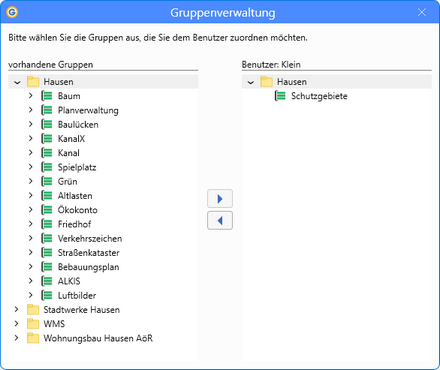This screenshot has width=440, height=370.
Task: Click the green group icon beside Baum
Action: pos(47,96)
